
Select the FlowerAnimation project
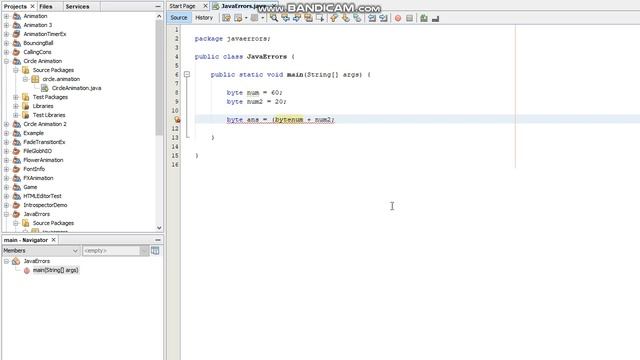click(x=43, y=160)
